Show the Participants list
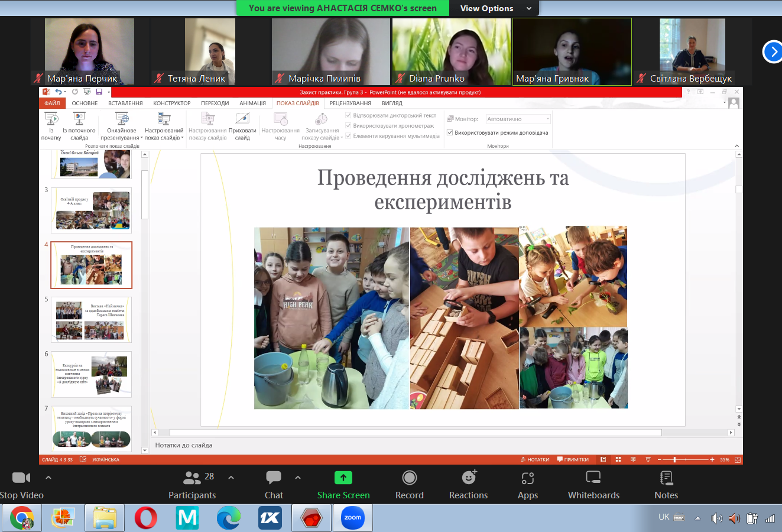782x532 pixels. [192, 478]
